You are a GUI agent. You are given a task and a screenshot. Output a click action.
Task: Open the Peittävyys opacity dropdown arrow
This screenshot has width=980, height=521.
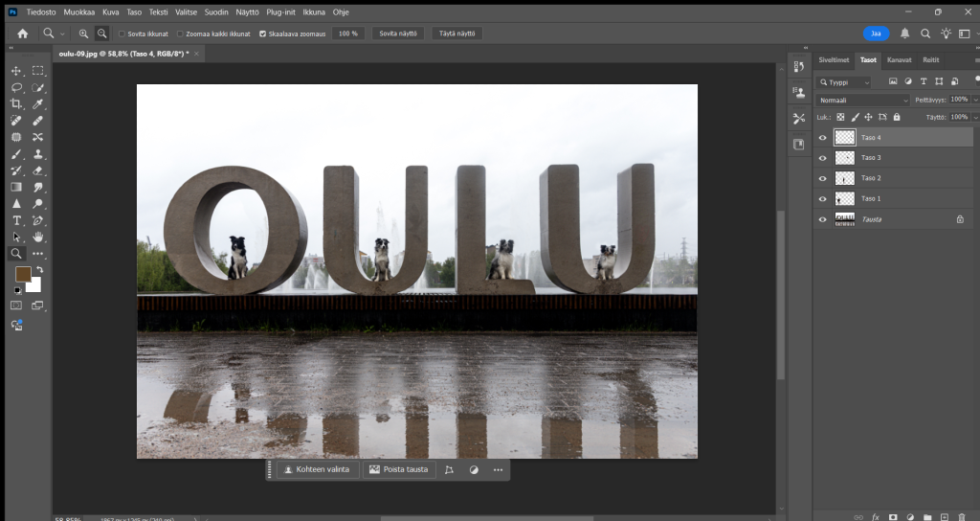(975, 100)
